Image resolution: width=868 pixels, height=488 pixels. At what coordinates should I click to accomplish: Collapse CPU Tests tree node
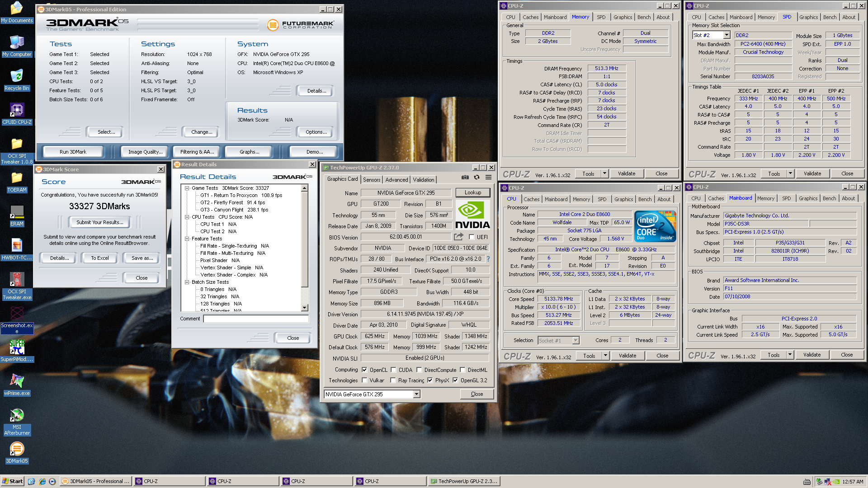tap(187, 217)
